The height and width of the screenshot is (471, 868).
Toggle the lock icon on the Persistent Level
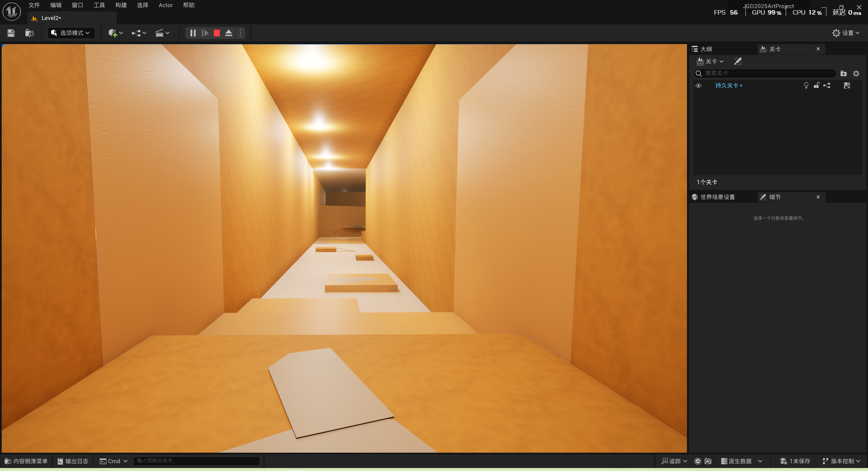pos(816,85)
